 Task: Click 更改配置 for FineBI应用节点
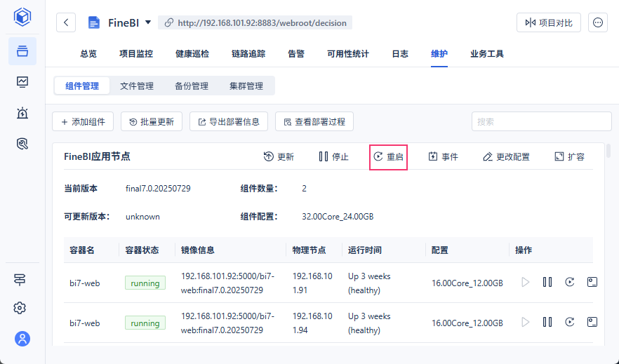click(506, 157)
